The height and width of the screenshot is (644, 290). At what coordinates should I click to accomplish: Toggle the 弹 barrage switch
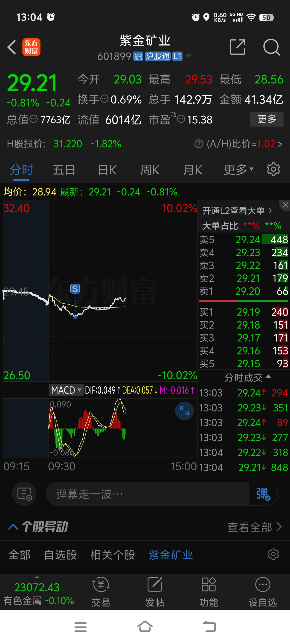pos(263,494)
